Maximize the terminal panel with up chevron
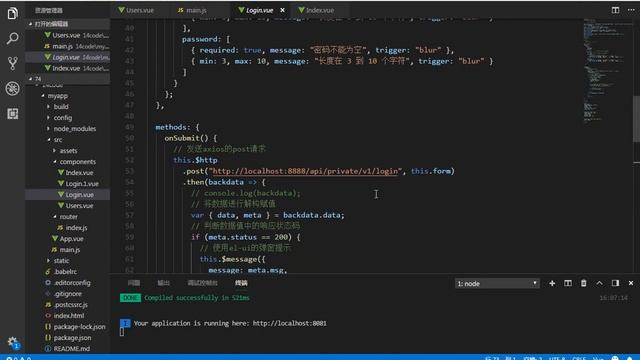The width and height of the screenshot is (640, 360). [x=599, y=283]
